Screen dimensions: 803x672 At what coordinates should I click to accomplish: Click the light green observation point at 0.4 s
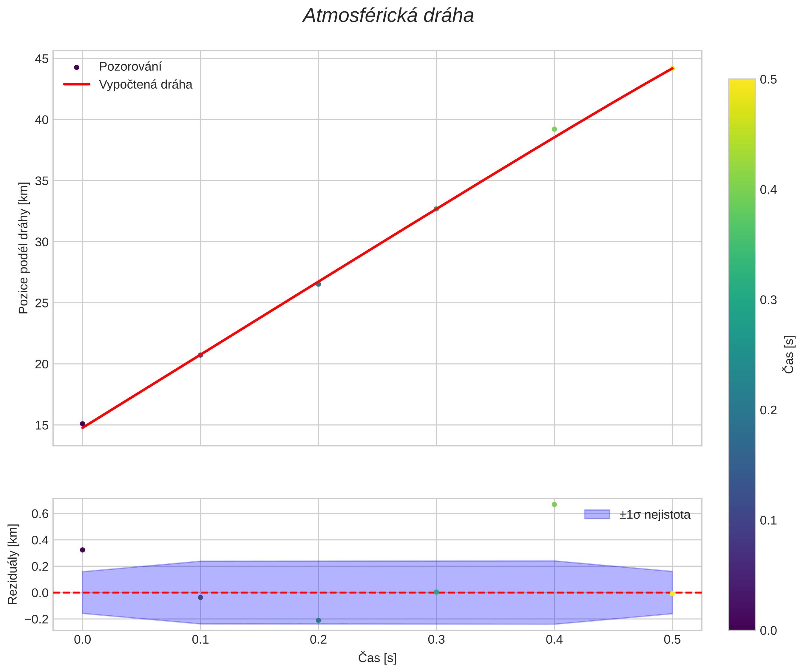(x=554, y=129)
